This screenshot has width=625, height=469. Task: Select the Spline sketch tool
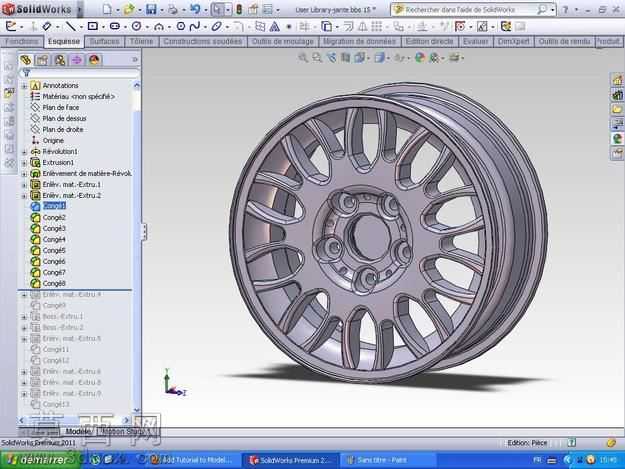[x=195, y=27]
